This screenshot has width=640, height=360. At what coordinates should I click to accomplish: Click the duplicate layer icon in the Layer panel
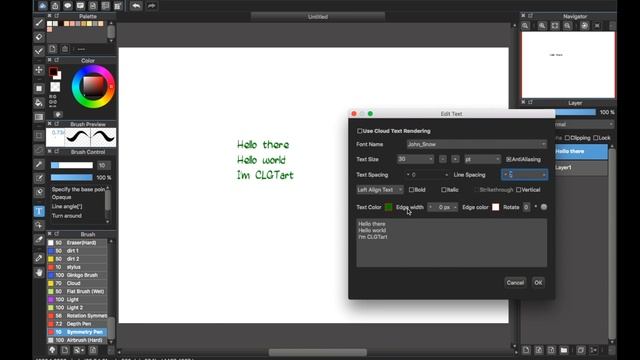(581, 350)
